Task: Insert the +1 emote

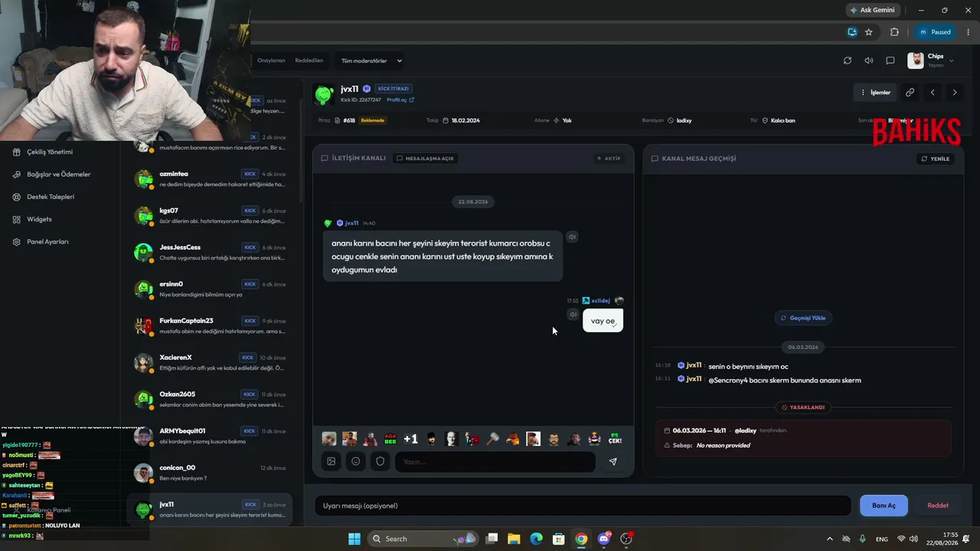Action: (x=411, y=439)
